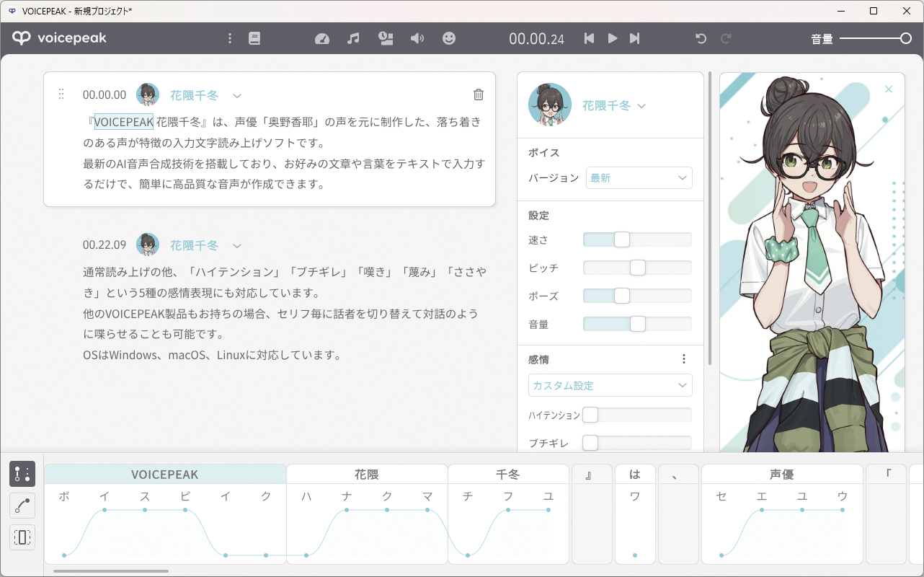924x577 pixels.
Task: Click the 速さ speed slider
Action: [x=637, y=239]
